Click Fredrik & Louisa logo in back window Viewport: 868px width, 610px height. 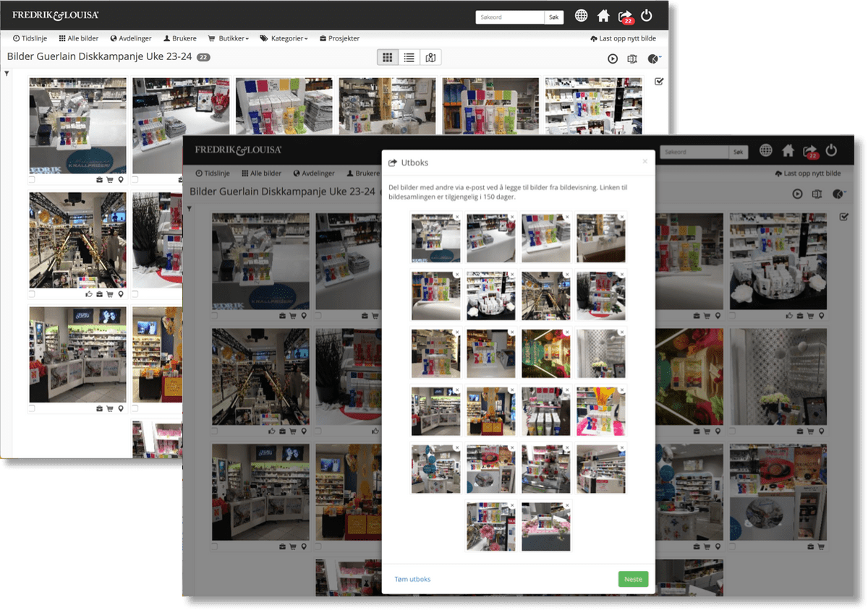tap(55, 15)
